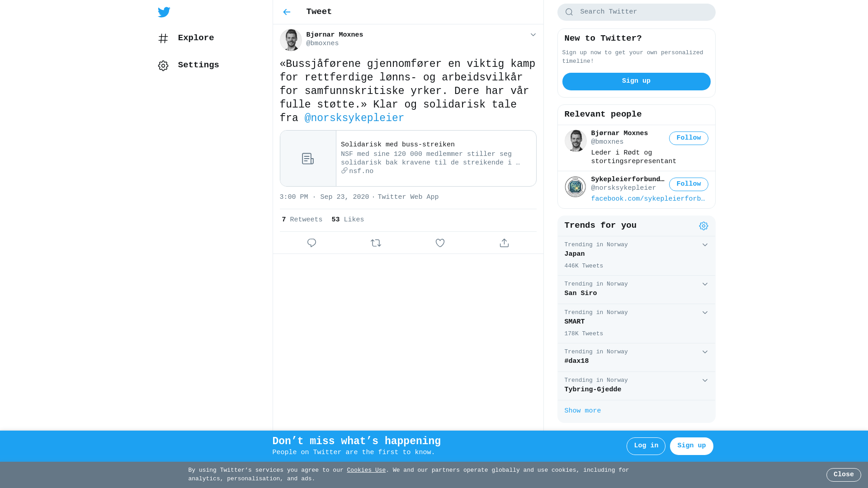The height and width of the screenshot is (488, 868).
Task: Click the Twitter bird logo
Action: pos(164,12)
